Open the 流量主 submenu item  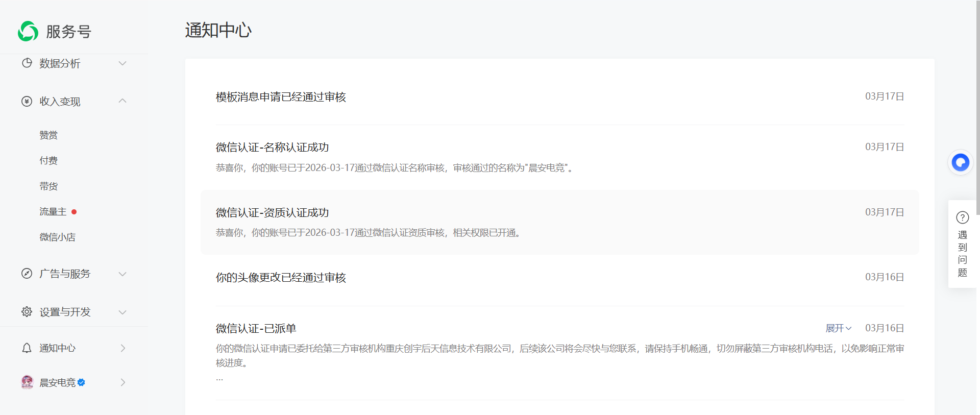53,212
